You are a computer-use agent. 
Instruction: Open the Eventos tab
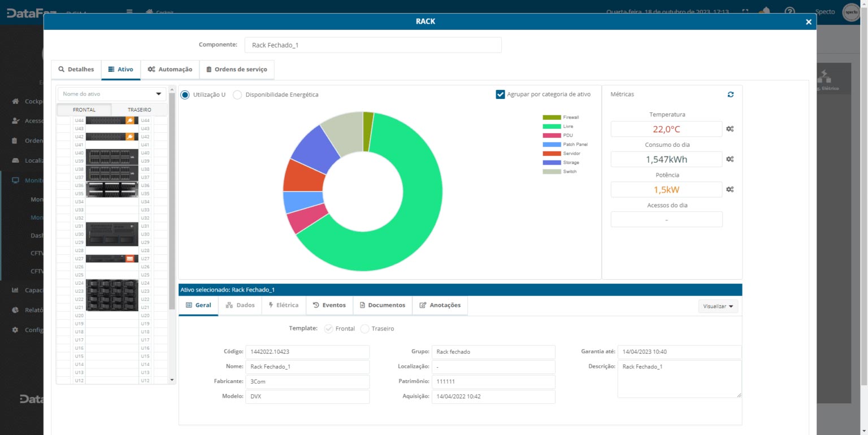(329, 305)
